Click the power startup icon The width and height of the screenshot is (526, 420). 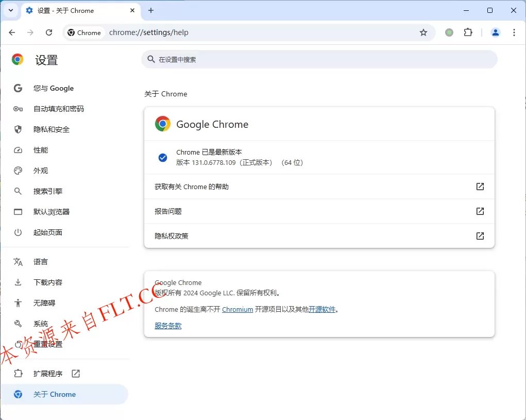pyautogui.click(x=18, y=232)
